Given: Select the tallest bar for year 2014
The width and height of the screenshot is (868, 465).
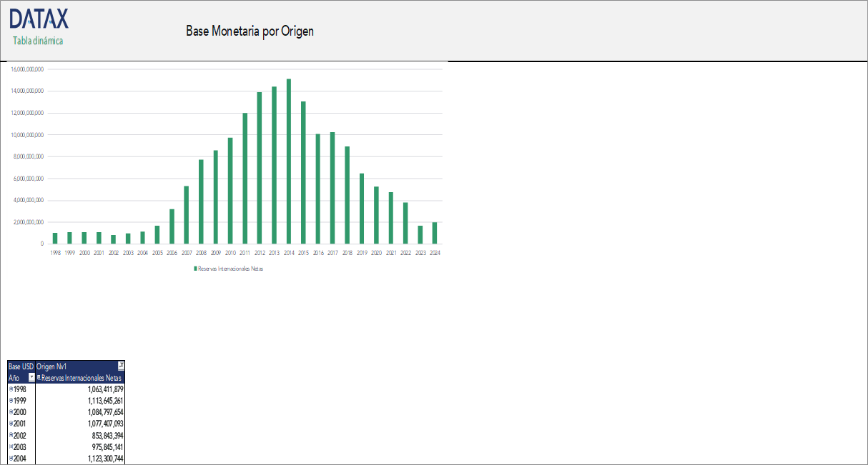Looking at the screenshot, I should [290, 161].
